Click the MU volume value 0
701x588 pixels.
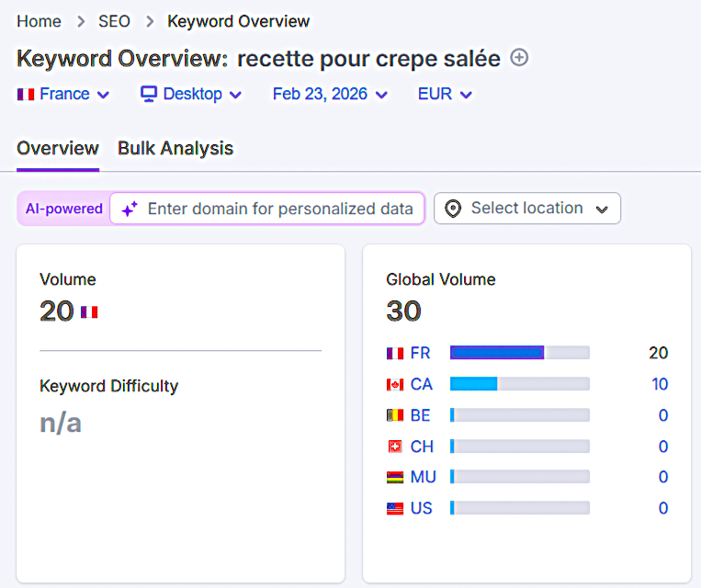663,477
